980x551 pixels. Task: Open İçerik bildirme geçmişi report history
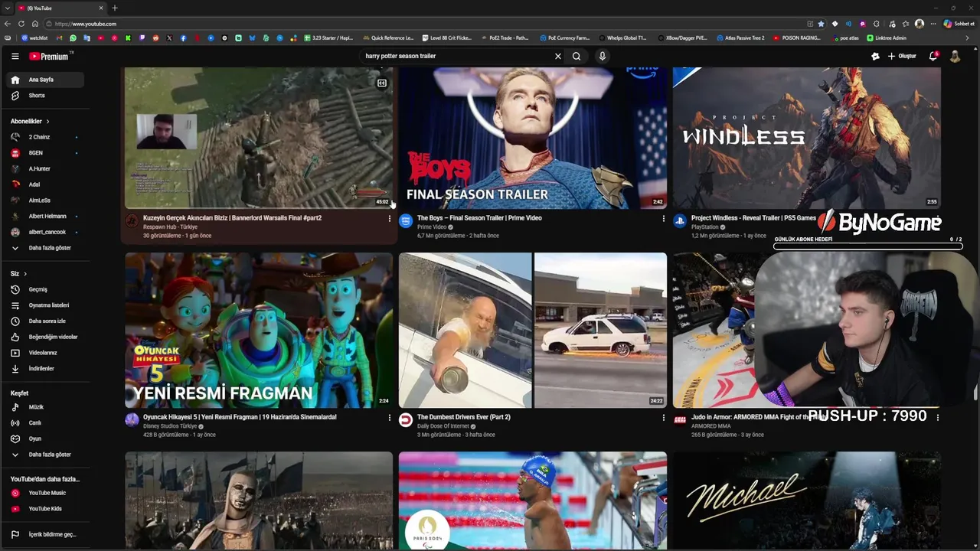(45, 534)
